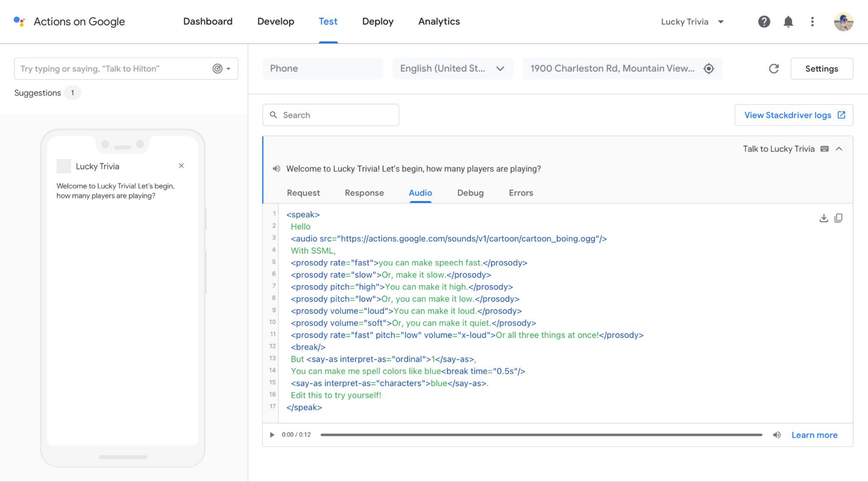The width and height of the screenshot is (868, 482).
Task: Open the notifications bell
Action: [788, 22]
